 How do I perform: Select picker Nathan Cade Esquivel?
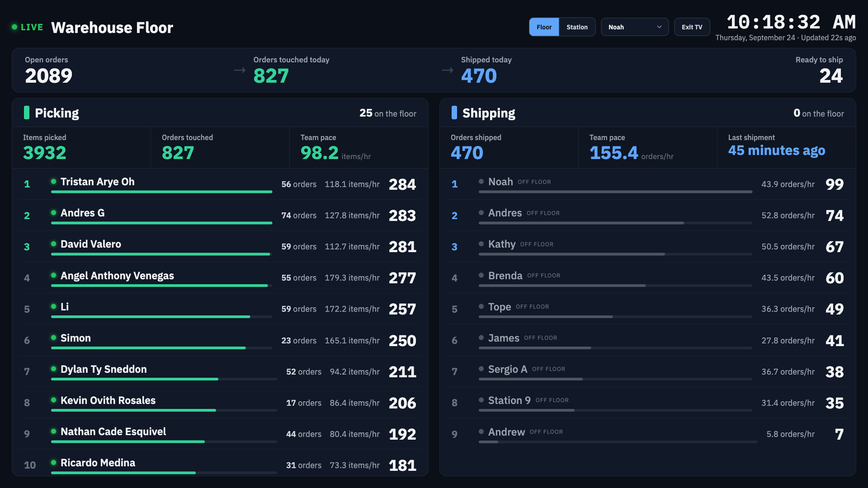pyautogui.click(x=113, y=432)
